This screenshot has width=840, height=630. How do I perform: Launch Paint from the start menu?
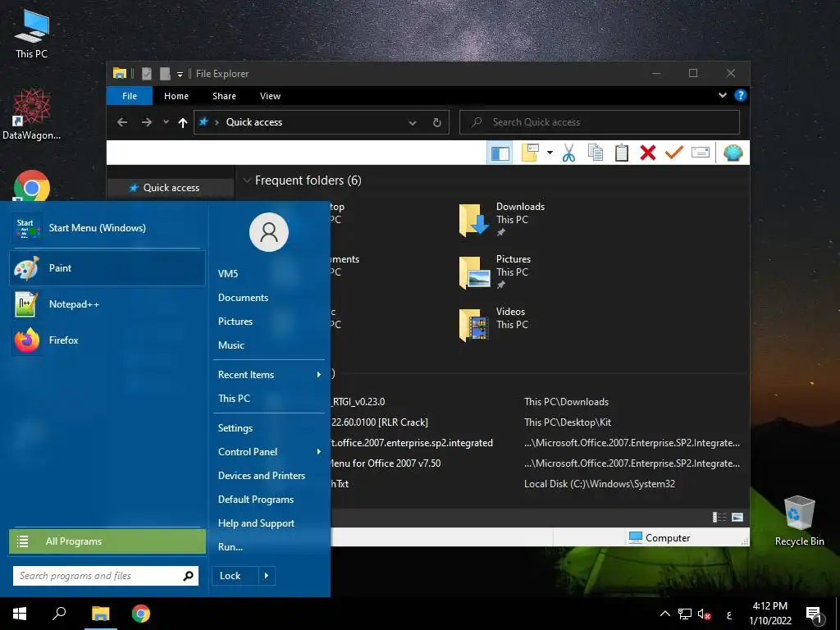coord(107,268)
